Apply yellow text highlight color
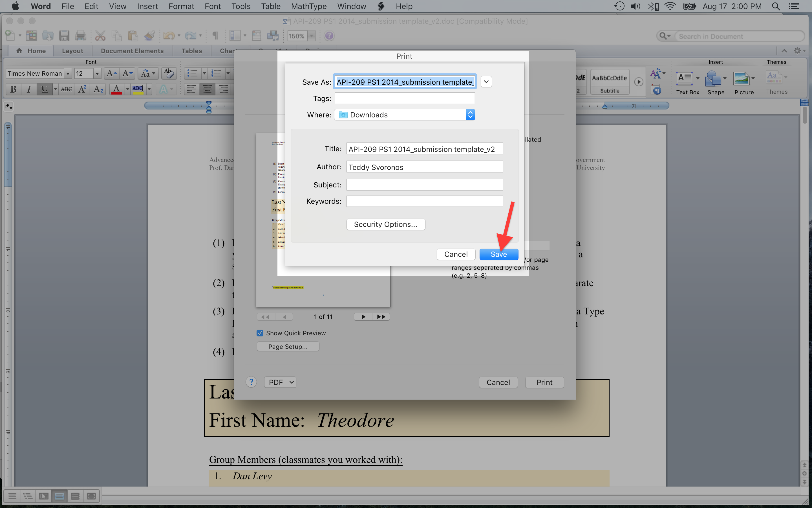Screen dimensions: 812x508 pos(138,89)
